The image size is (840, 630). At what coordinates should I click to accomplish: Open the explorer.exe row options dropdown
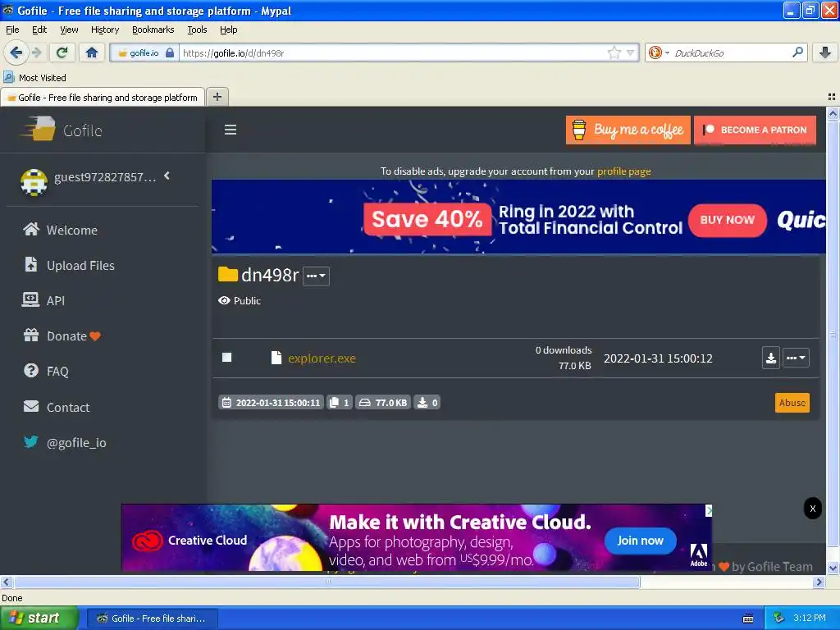point(796,358)
